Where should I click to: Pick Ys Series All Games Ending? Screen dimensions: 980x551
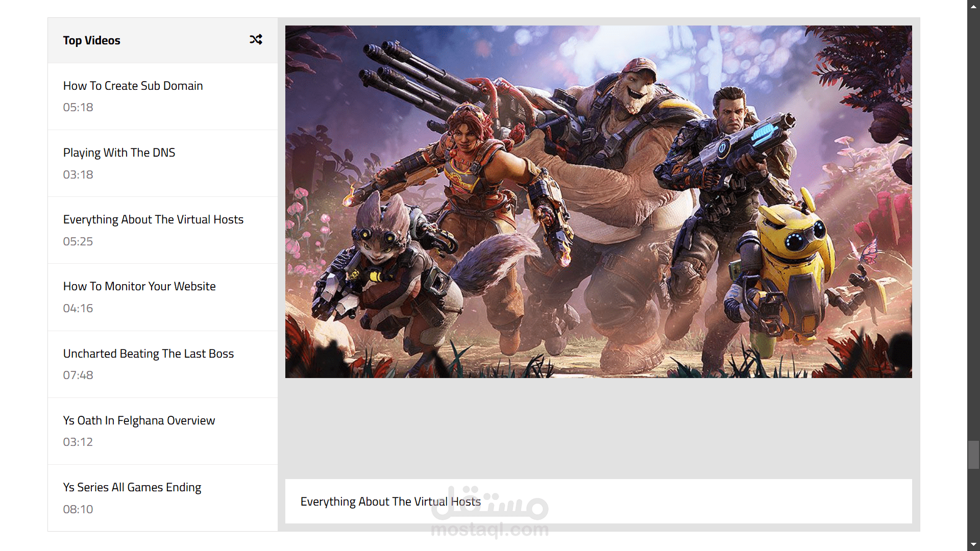132,487
